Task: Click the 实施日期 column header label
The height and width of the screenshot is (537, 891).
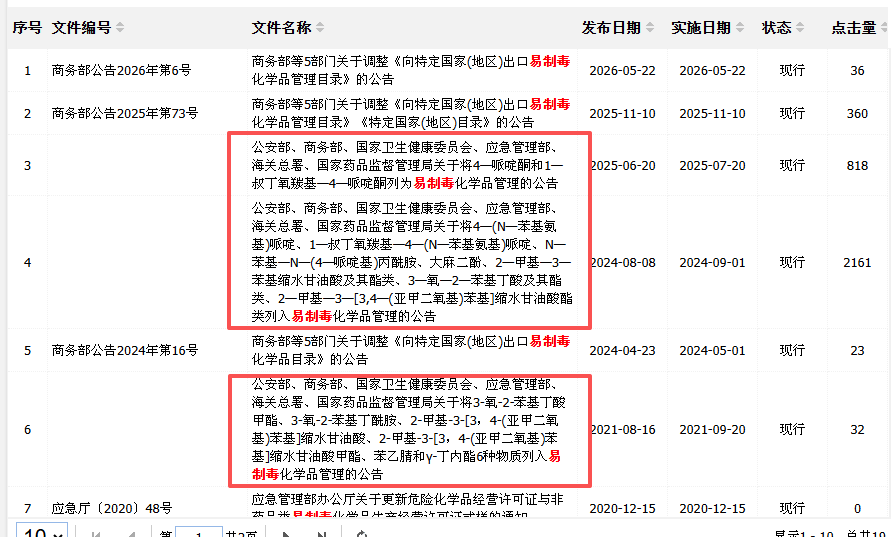Action: tap(701, 27)
